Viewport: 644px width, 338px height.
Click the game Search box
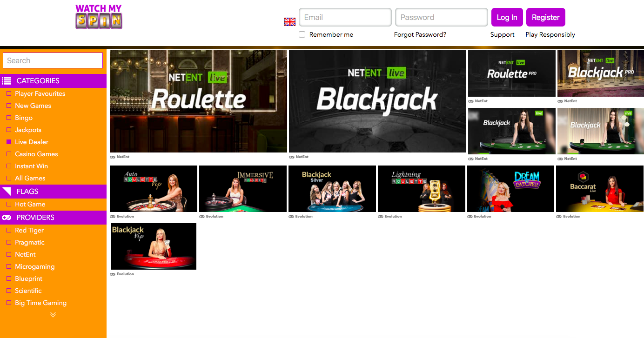coord(53,60)
